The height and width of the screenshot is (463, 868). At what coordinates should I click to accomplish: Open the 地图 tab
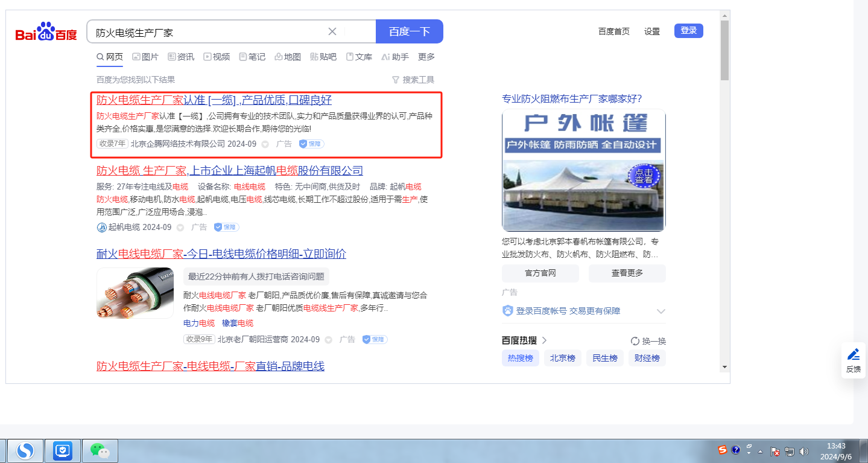click(x=288, y=57)
